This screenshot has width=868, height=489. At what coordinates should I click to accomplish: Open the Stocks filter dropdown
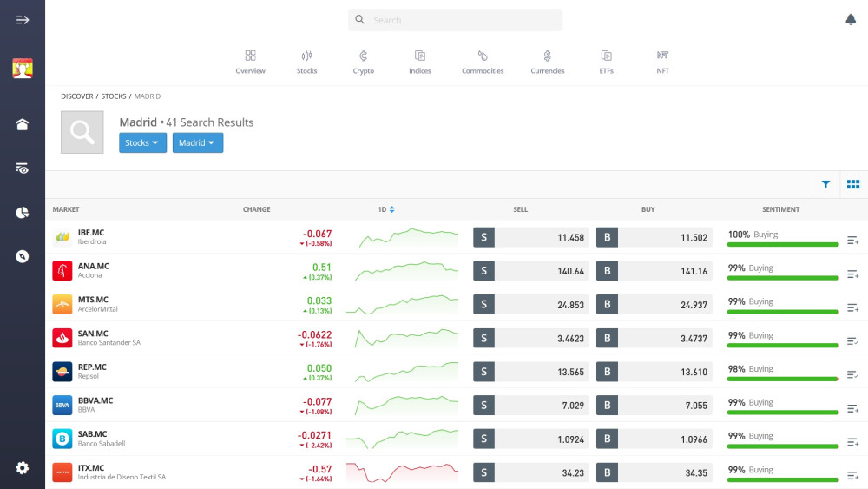[x=142, y=143]
